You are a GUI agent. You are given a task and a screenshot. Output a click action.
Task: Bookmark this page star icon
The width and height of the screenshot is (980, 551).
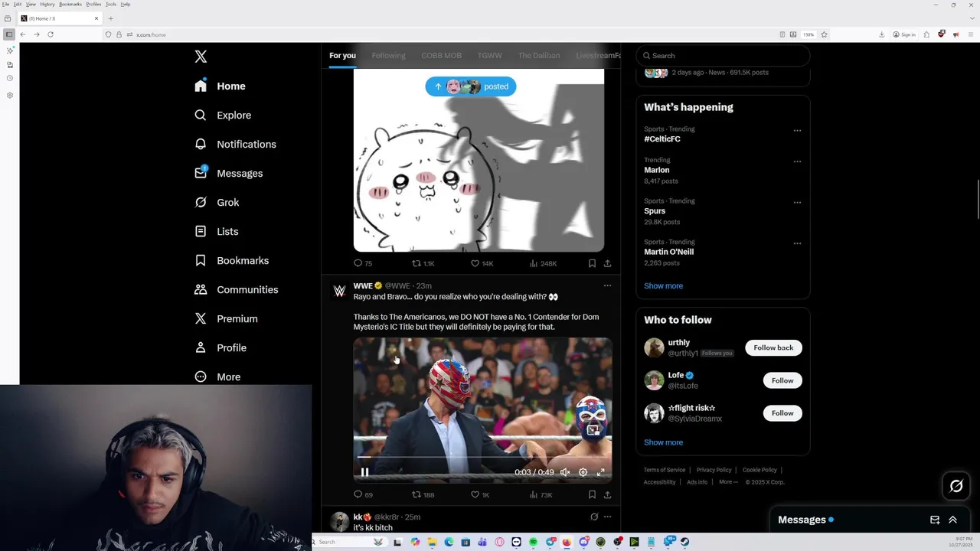point(824,34)
